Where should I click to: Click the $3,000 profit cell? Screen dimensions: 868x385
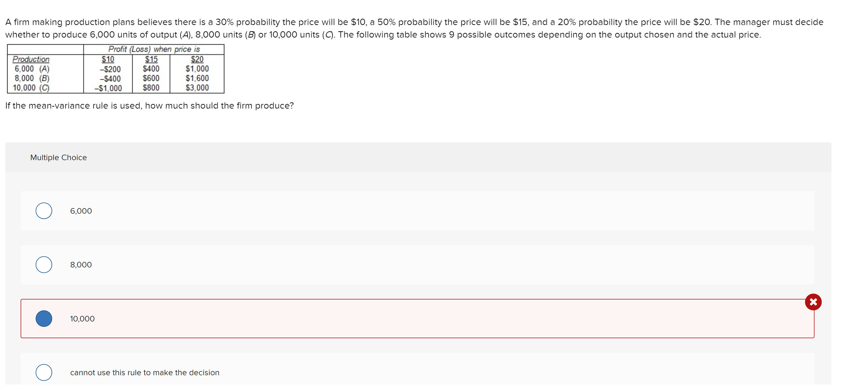click(x=196, y=88)
